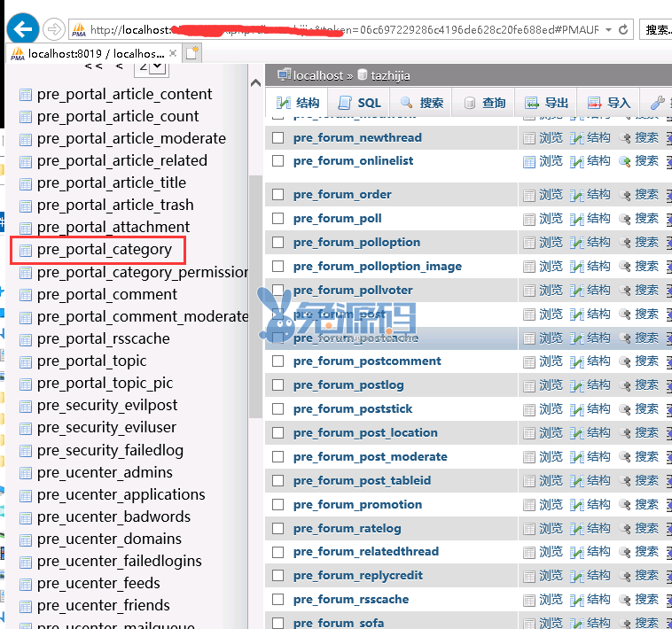Viewport: 672px width, 629px height.
Task: Check the pre_forum_postcomment checkbox
Action: (277, 361)
